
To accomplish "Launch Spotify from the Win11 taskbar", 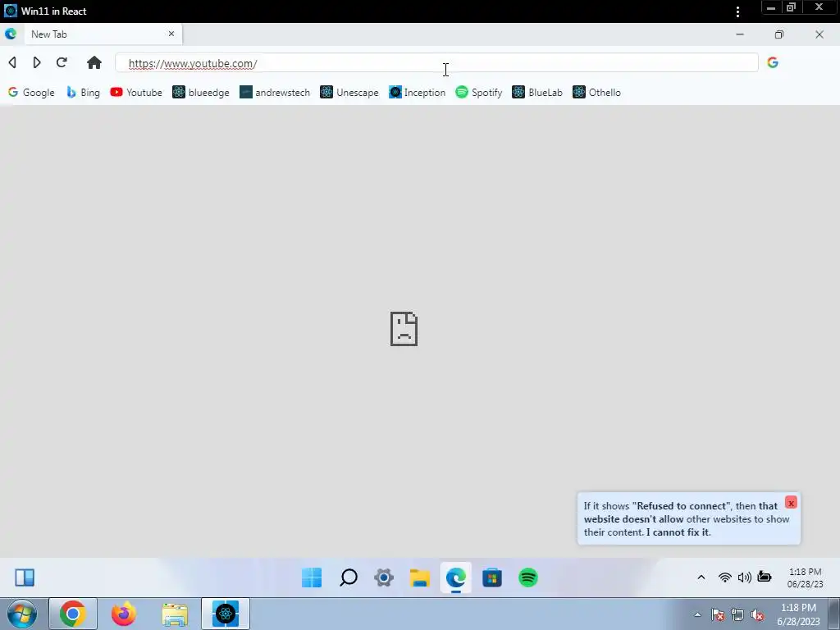I will pos(528,577).
